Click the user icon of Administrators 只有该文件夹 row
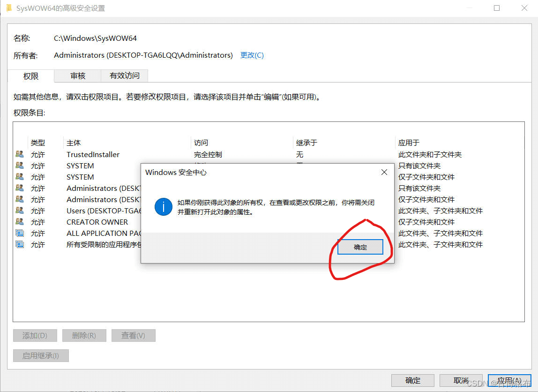The image size is (538, 392). [x=20, y=188]
